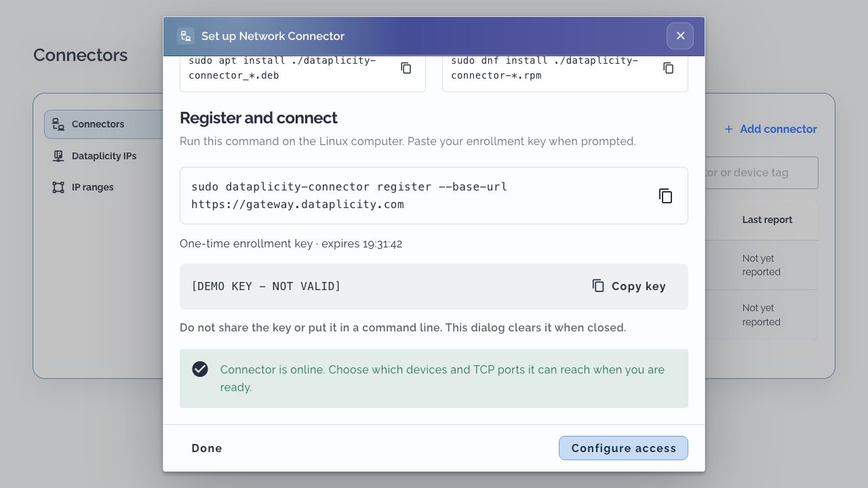Click the 'sudo dataplicity-connector register' command text
The image size is (868, 488).
349,195
